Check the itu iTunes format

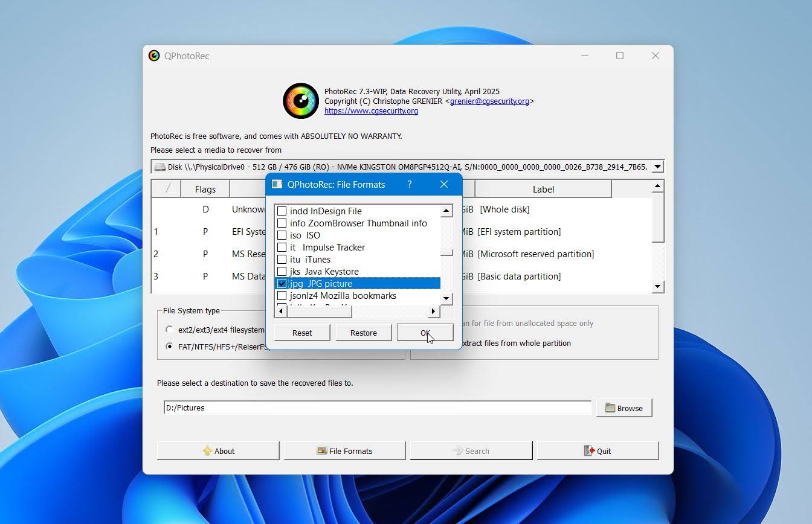tap(282, 259)
